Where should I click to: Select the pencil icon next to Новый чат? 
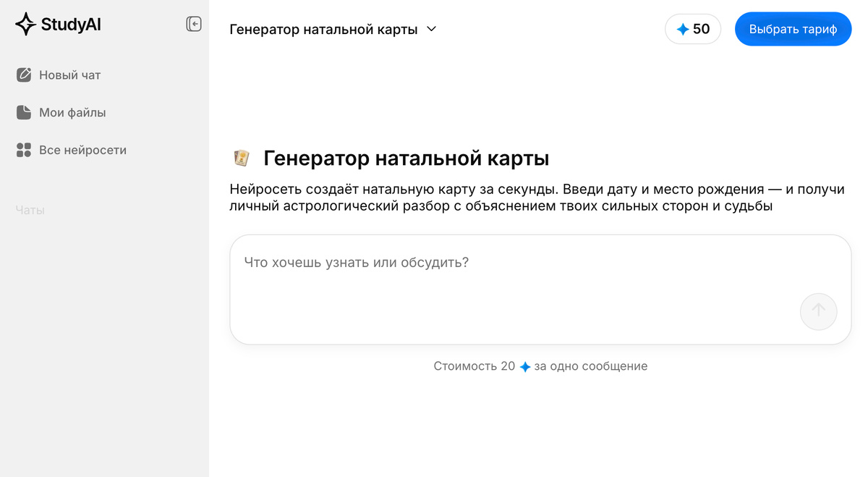pyautogui.click(x=24, y=75)
